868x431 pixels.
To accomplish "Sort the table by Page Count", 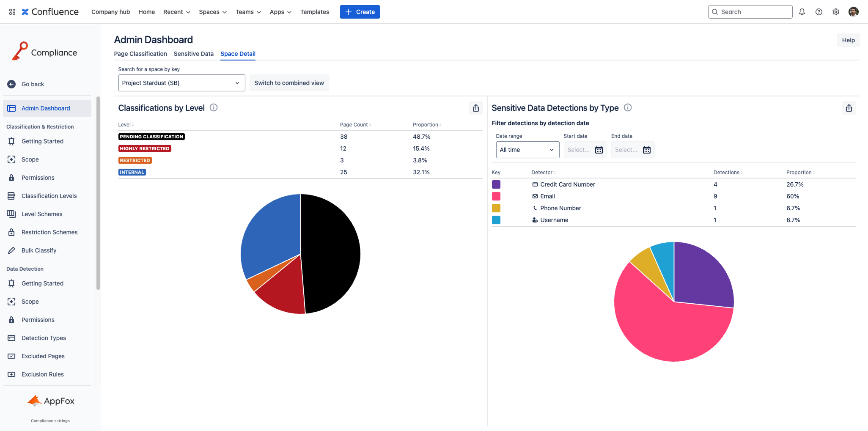I will [355, 125].
